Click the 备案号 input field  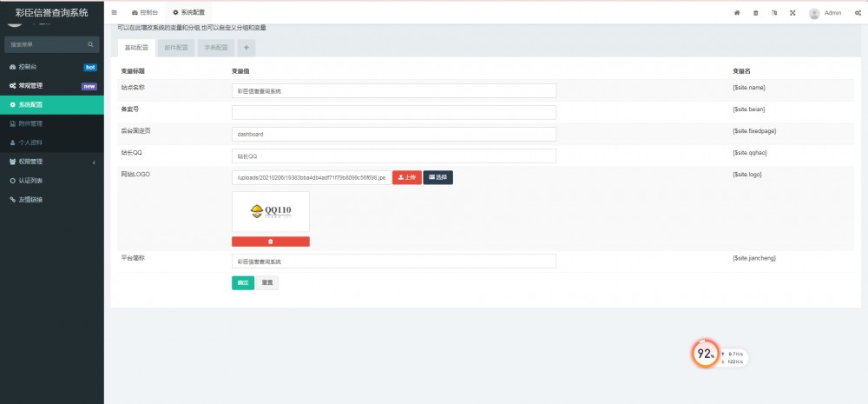(x=393, y=112)
